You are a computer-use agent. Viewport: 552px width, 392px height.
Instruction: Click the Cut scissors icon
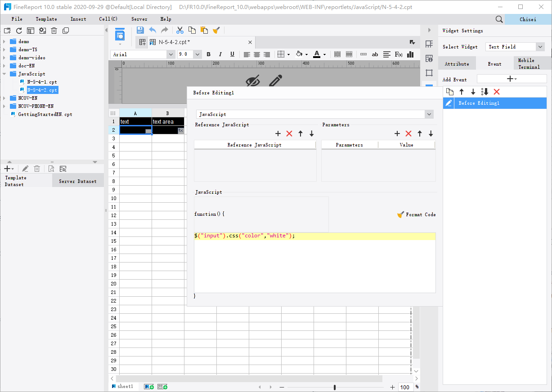tap(180, 30)
